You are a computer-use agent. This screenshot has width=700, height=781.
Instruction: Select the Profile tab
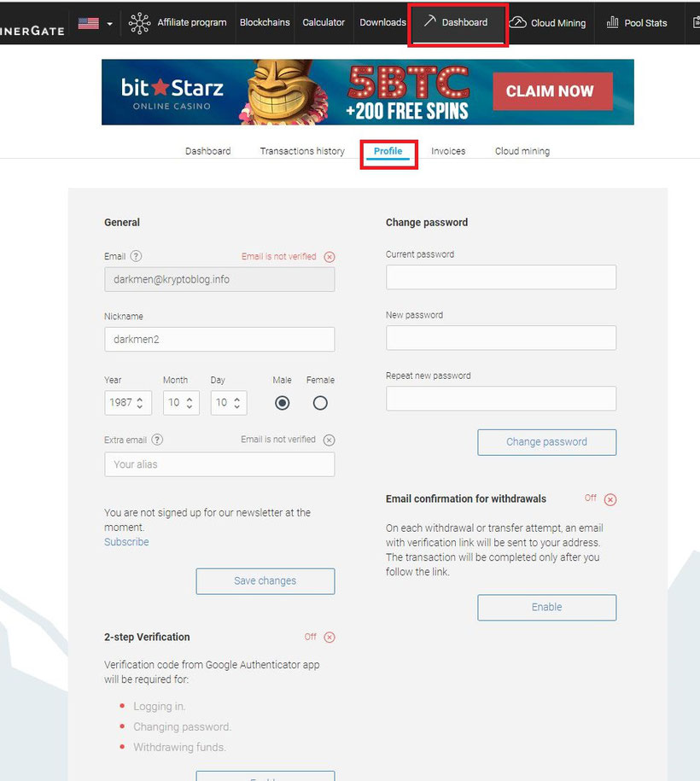click(x=388, y=151)
